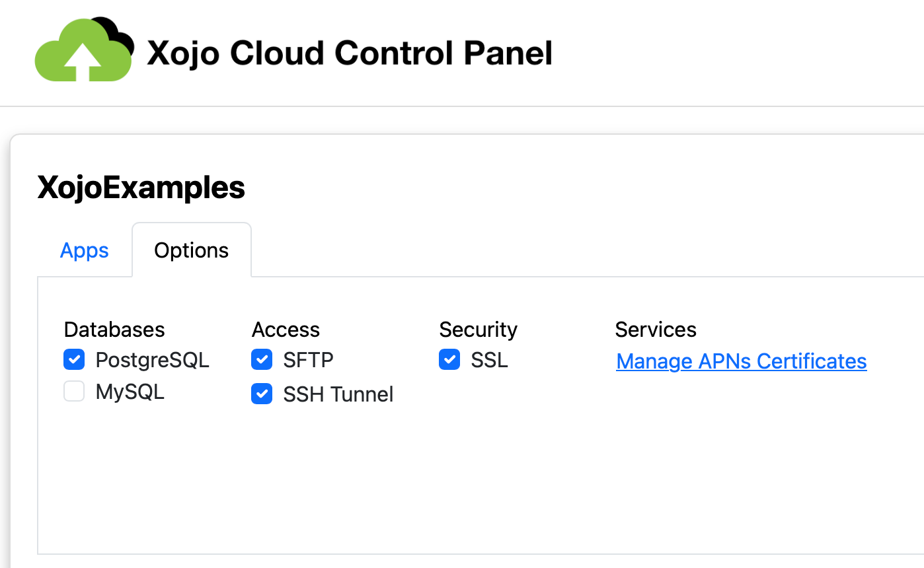
Task: Disable SFTP access
Action: [x=262, y=359]
